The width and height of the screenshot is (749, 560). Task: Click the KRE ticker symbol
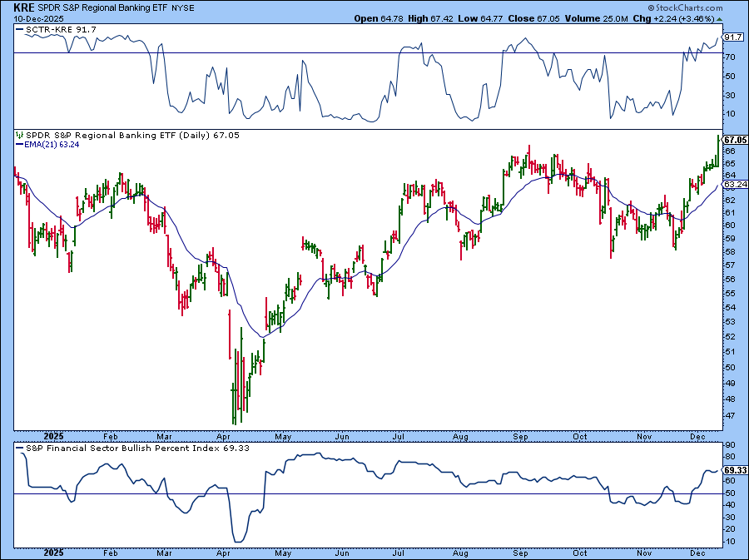tap(23, 7)
